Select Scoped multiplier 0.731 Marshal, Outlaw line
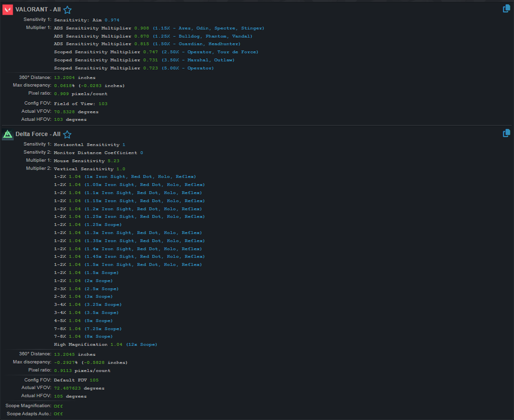This screenshot has height=420, width=514. pos(144,60)
